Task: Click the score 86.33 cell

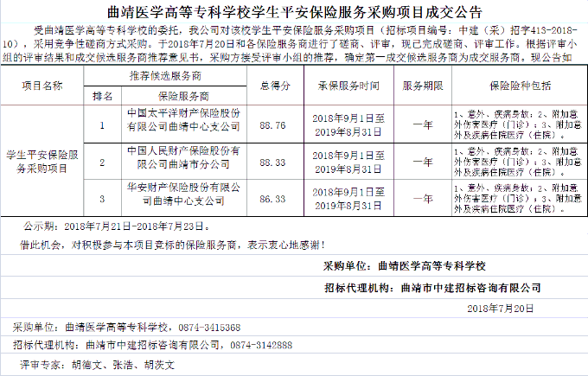Action: pyautogui.click(x=273, y=198)
